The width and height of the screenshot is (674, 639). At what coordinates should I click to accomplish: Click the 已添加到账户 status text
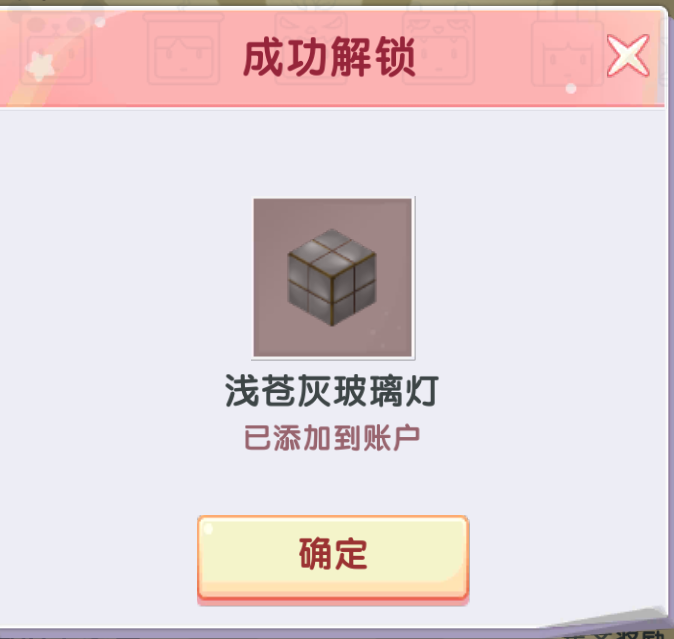(x=332, y=438)
